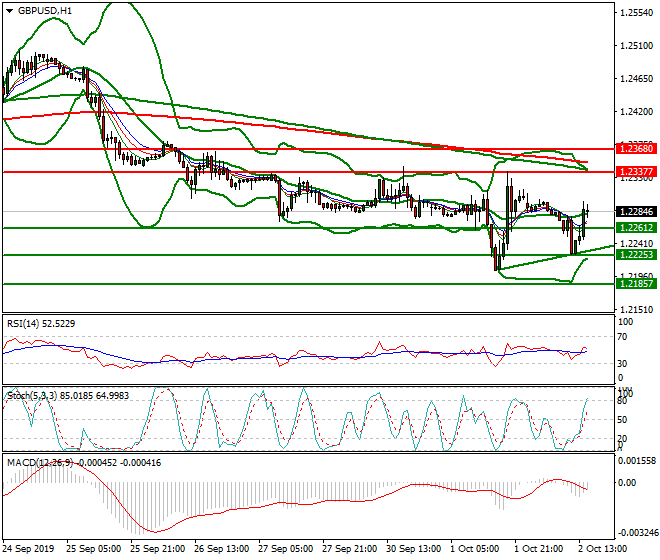Screen dimensions: 660x560
Task: Click the 1 Oct 21:00 time label
Action: [x=538, y=549]
